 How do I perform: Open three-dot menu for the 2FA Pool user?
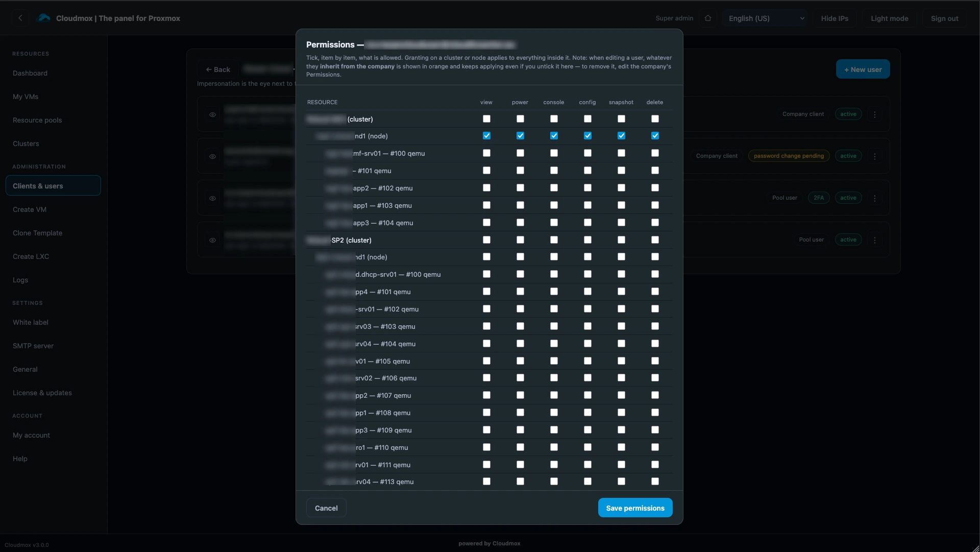click(x=875, y=198)
